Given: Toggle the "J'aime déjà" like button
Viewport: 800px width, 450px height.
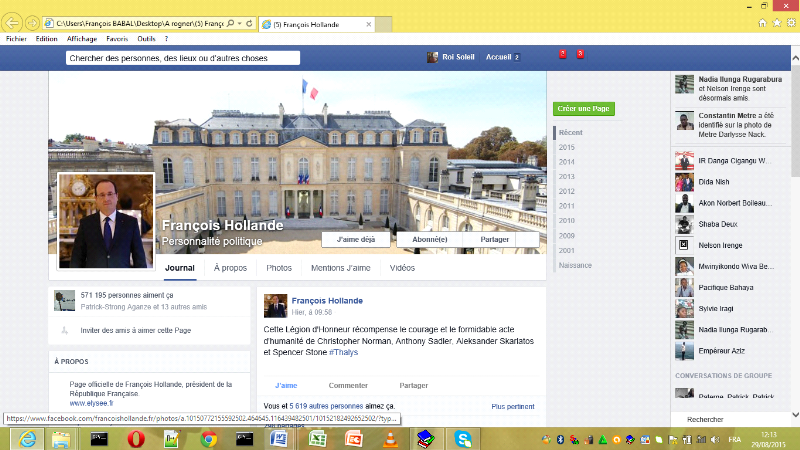Looking at the screenshot, I should (357, 240).
